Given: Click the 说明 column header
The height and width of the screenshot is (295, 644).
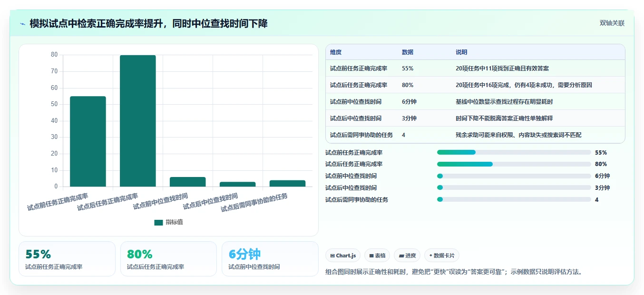Looking at the screenshot, I should pos(461,52).
